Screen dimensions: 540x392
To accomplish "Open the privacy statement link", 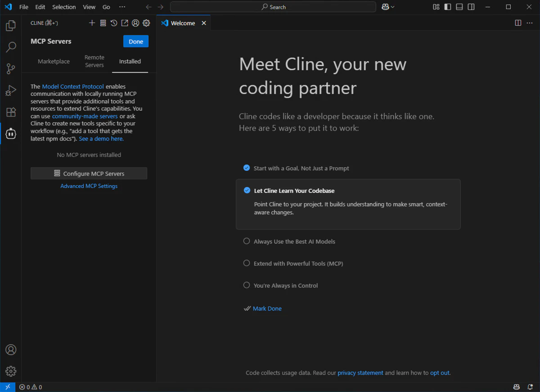I will 360,373.
